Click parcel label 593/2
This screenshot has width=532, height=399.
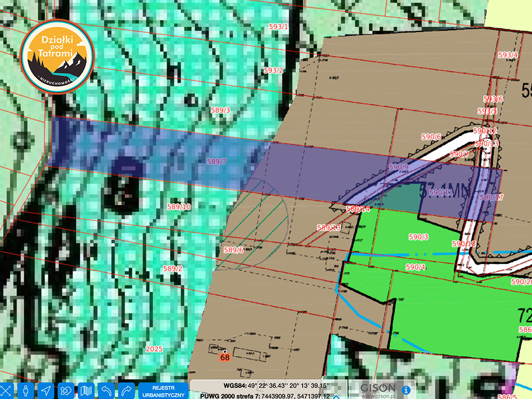tap(273, 70)
